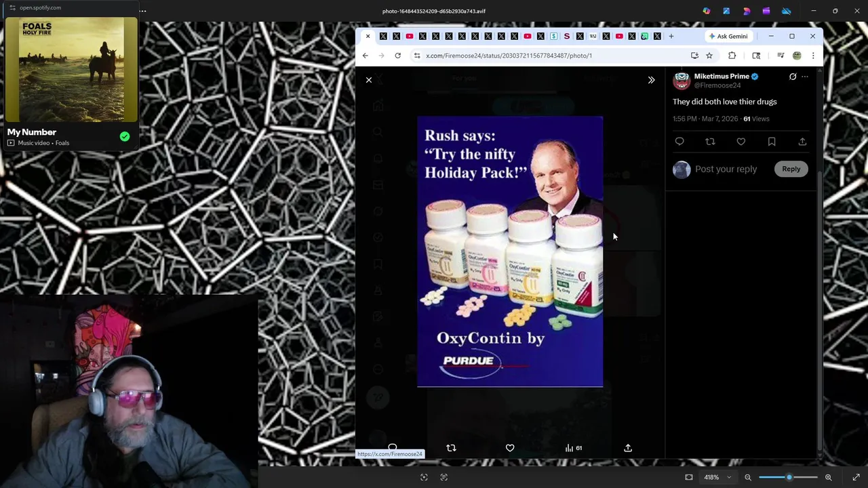Click 'Music video • Foals' subtitle
The height and width of the screenshot is (488, 868).
pyautogui.click(x=43, y=143)
